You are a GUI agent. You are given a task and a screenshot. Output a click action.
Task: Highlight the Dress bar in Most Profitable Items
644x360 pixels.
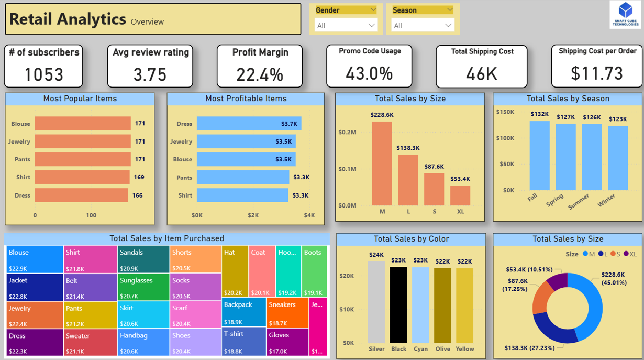249,124
